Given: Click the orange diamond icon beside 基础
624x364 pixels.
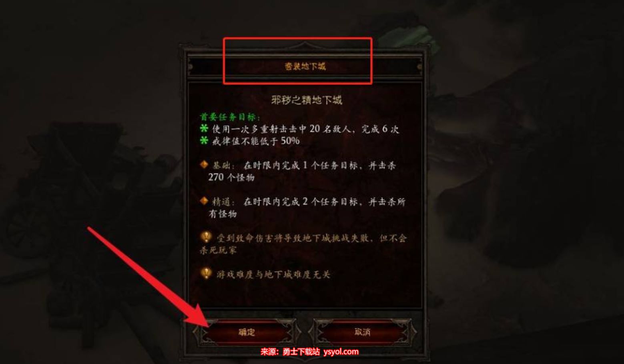Looking at the screenshot, I should [204, 164].
